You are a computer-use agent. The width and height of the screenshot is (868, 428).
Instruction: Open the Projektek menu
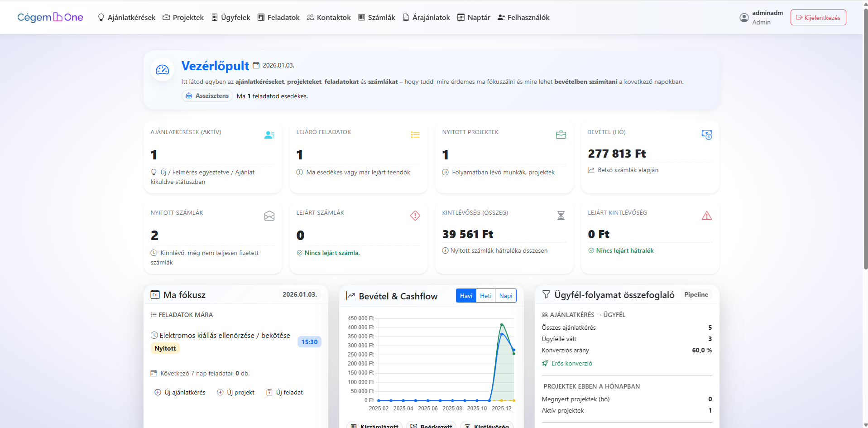click(x=183, y=17)
